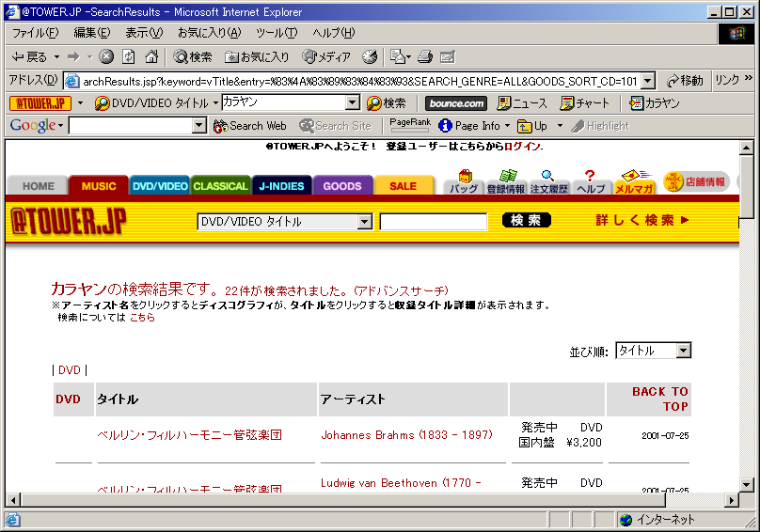Viewport: 760px width, 532px height.
Task: Open the shopping Bag (バッグ) icon
Action: coord(464,182)
